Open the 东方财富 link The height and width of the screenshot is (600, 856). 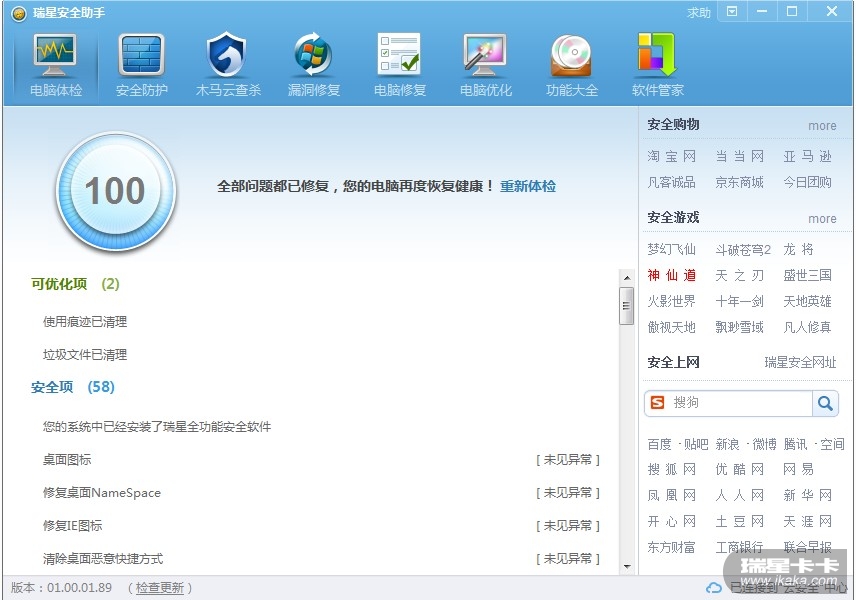[x=671, y=547]
